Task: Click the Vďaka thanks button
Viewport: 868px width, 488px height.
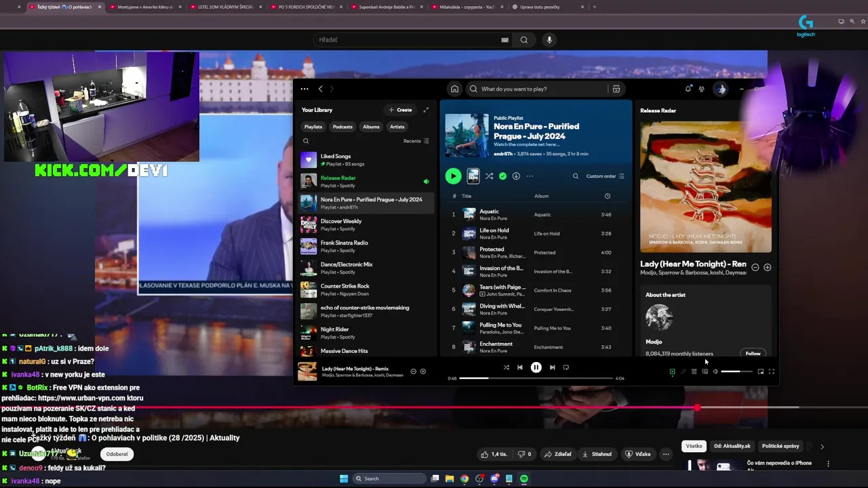Action: click(637, 454)
